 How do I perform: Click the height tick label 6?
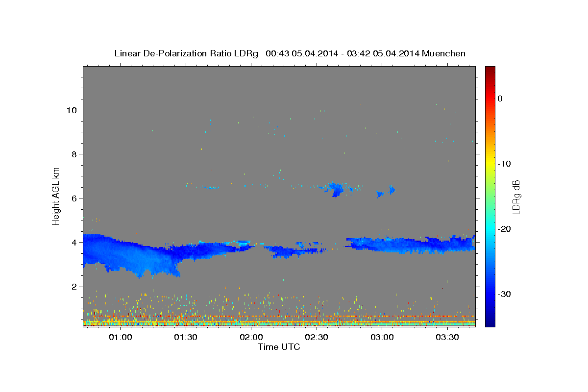[75, 198]
